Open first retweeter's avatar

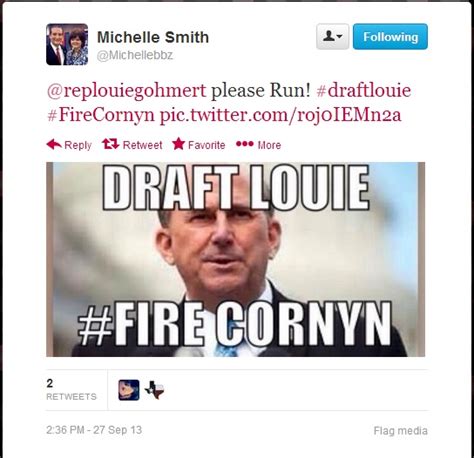(x=129, y=390)
